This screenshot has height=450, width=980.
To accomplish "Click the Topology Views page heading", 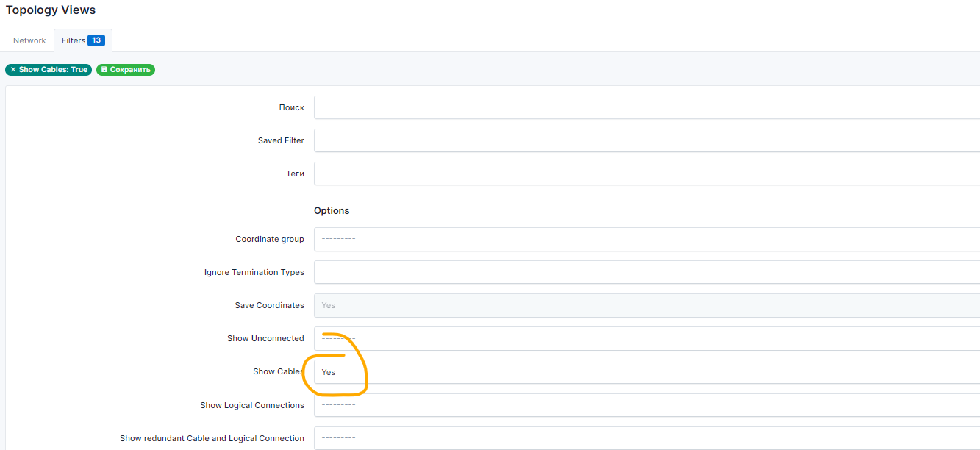I will pyautogui.click(x=51, y=10).
